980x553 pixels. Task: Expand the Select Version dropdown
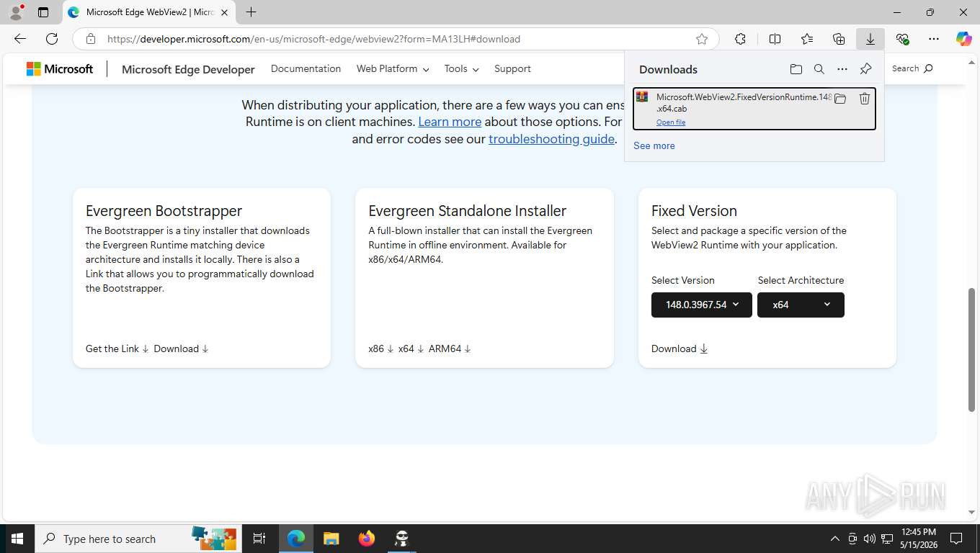(x=702, y=305)
